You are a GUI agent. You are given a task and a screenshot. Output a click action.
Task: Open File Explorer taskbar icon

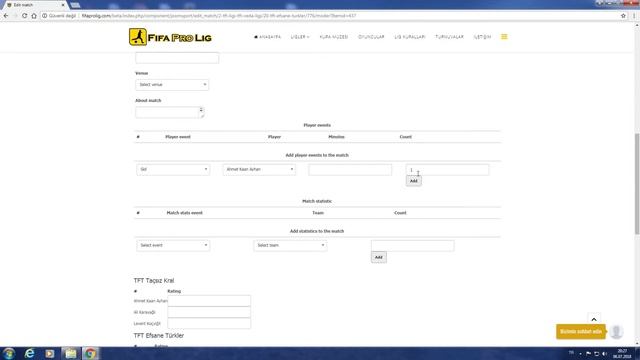pos(71,353)
